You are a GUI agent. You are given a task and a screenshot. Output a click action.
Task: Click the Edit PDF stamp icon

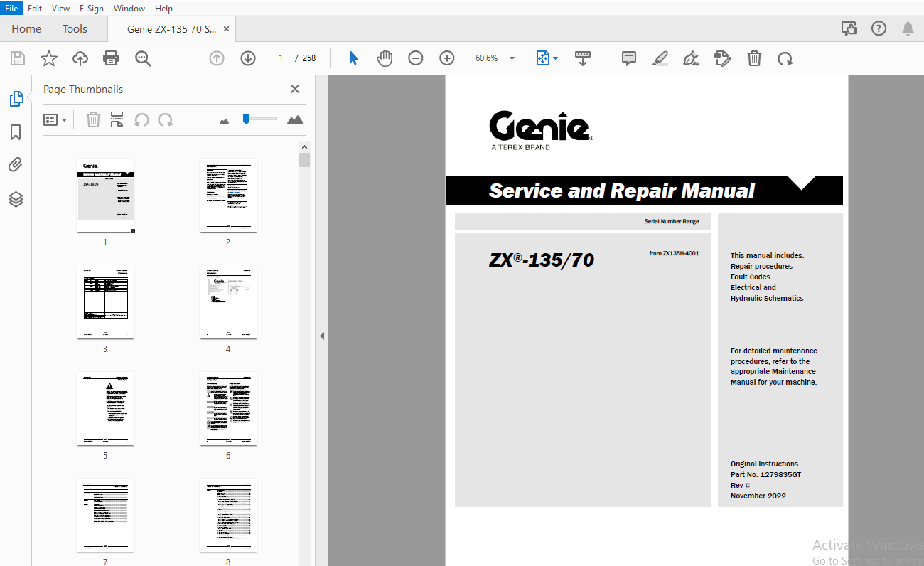[x=722, y=58]
